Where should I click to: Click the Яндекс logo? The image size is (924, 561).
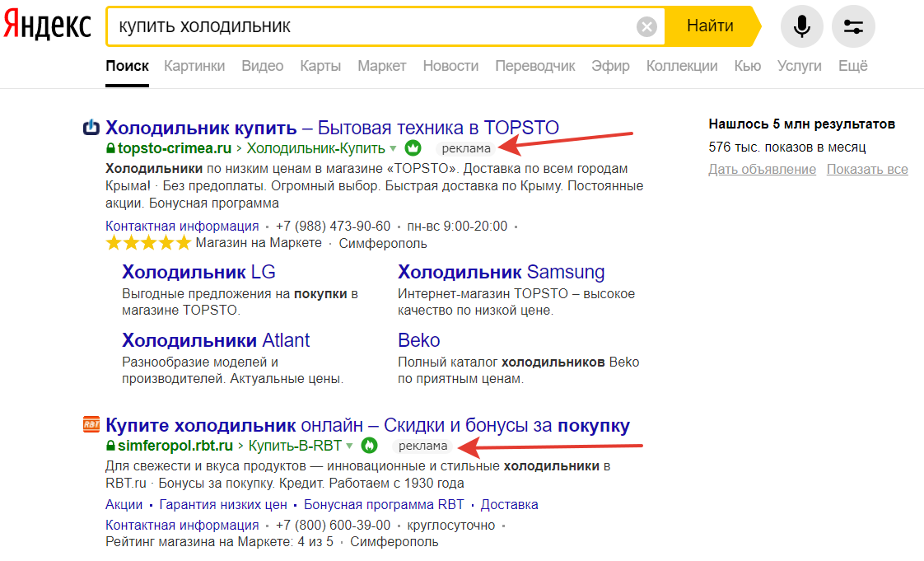47,26
